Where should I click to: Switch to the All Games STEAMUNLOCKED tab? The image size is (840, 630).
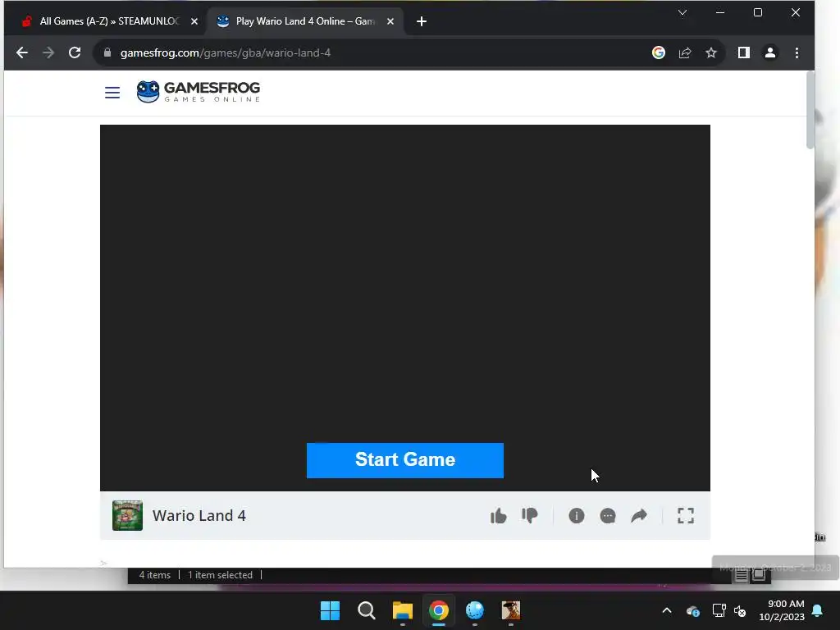[x=110, y=21]
